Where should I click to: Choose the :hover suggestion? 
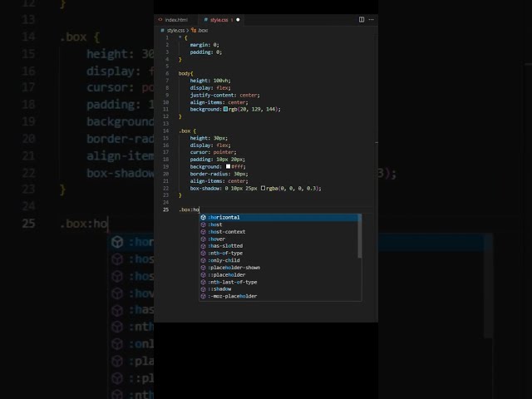[278, 239]
